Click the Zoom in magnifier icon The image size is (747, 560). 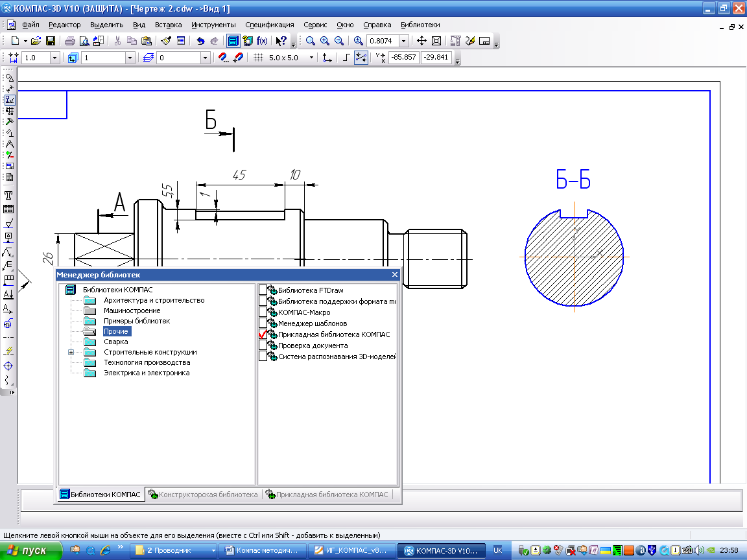(x=324, y=41)
